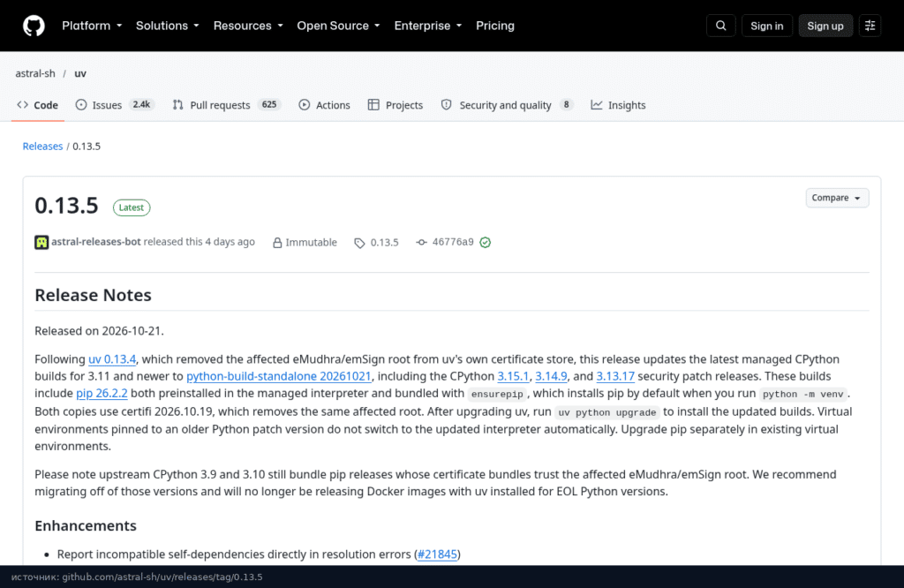This screenshot has width=904, height=588.
Task: Click the 'Released on 2026-10-21.' text
Action: 99,331
